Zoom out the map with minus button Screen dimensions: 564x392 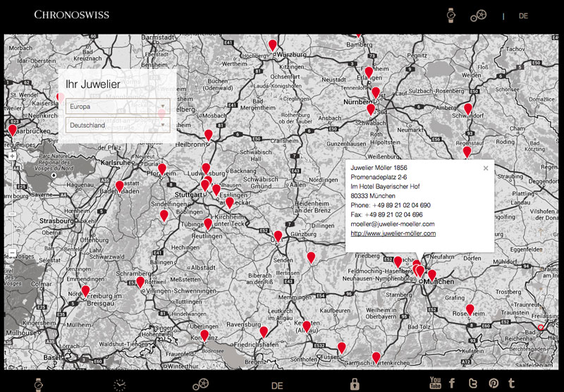tap(12, 252)
